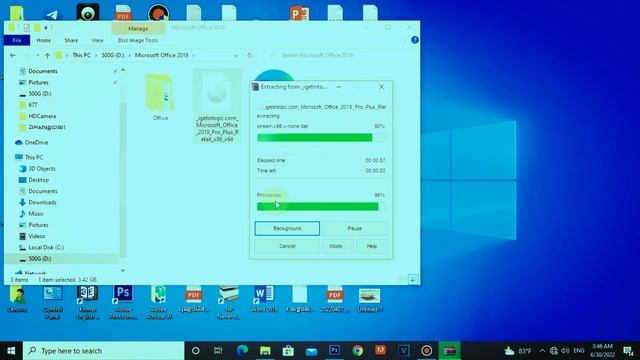Click navigation pane scroll up arrow
The width and height of the screenshot is (640, 360).
(x=123, y=71)
